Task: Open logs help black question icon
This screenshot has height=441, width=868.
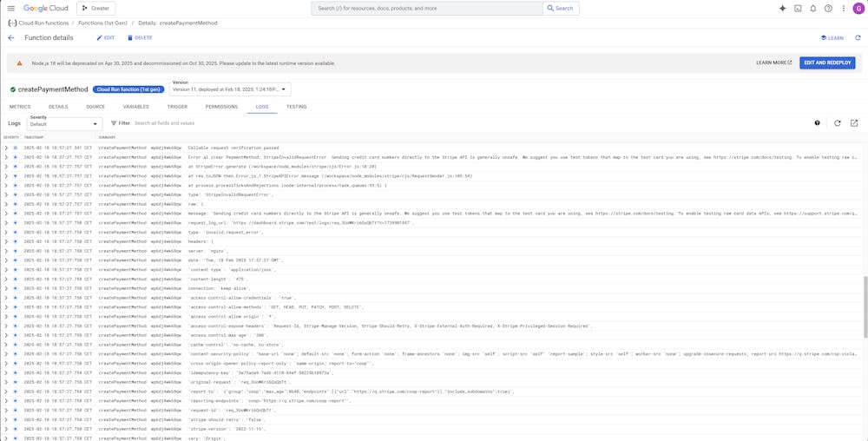Action: [x=817, y=123]
